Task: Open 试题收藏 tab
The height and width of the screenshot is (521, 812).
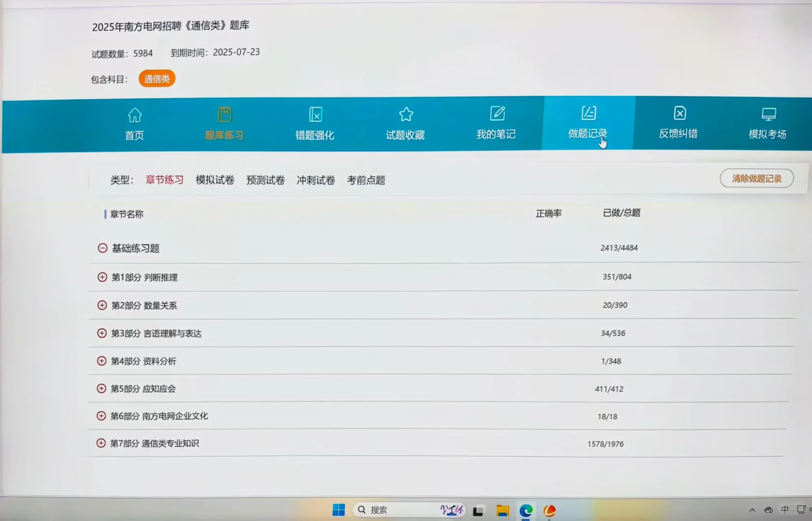Action: coord(406,124)
